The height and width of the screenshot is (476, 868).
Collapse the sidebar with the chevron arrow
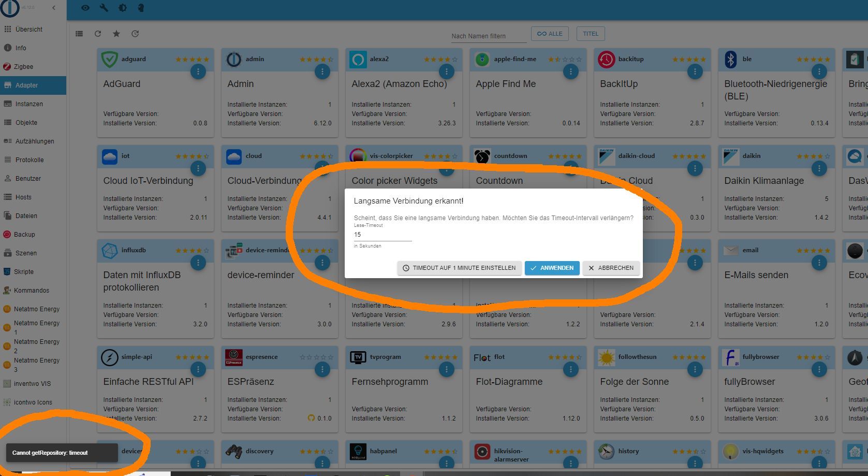[x=54, y=8]
